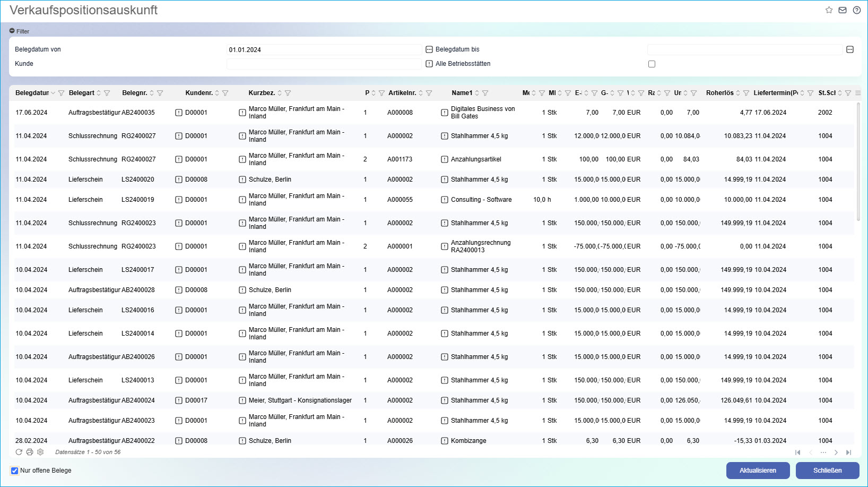The image size is (868, 487).
Task: Sort by the Belegdatum column header
Action: click(32, 93)
